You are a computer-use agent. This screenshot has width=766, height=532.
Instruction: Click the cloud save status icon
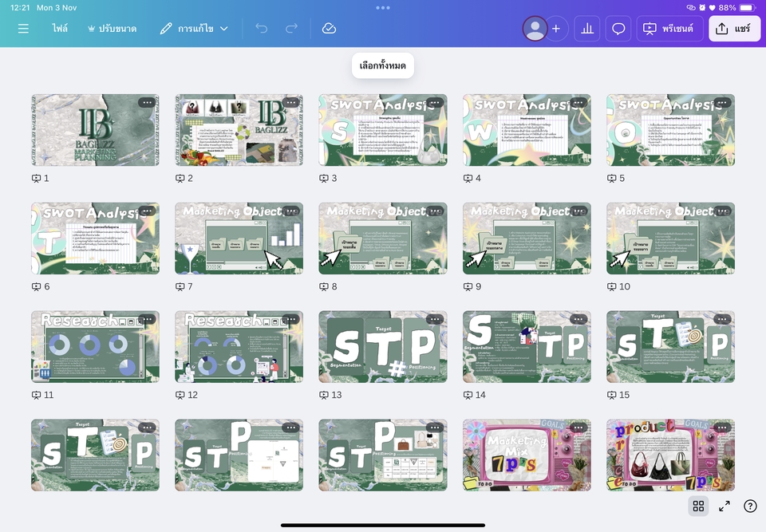(329, 29)
